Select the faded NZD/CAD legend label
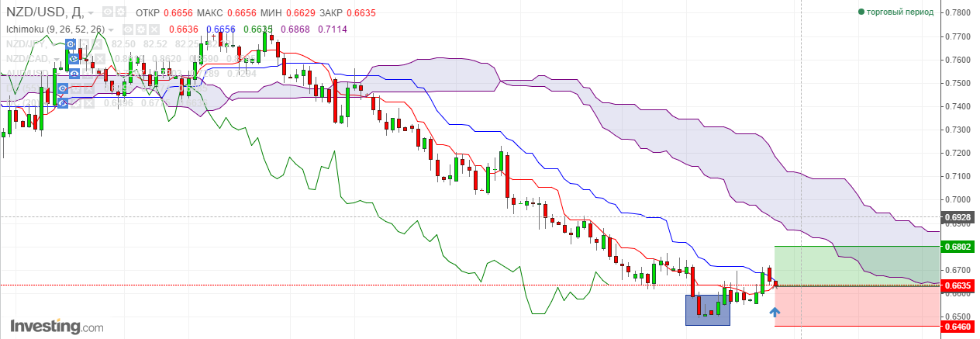 coord(27,59)
